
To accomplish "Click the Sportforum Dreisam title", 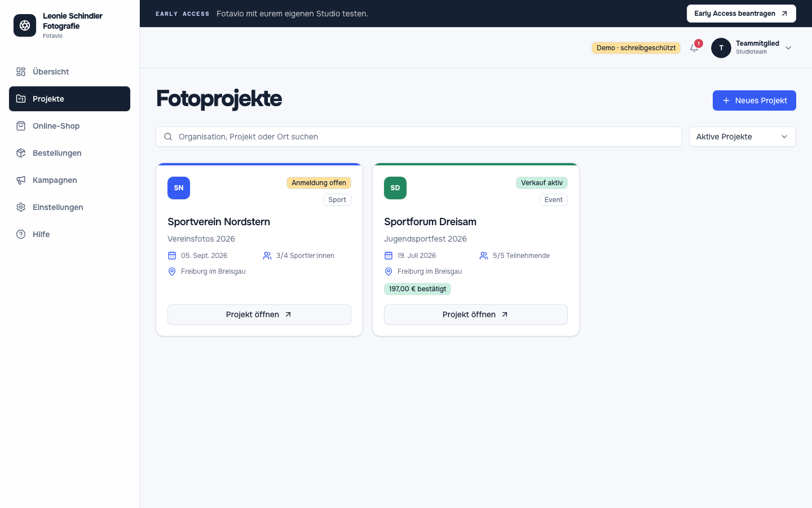I will 430,222.
